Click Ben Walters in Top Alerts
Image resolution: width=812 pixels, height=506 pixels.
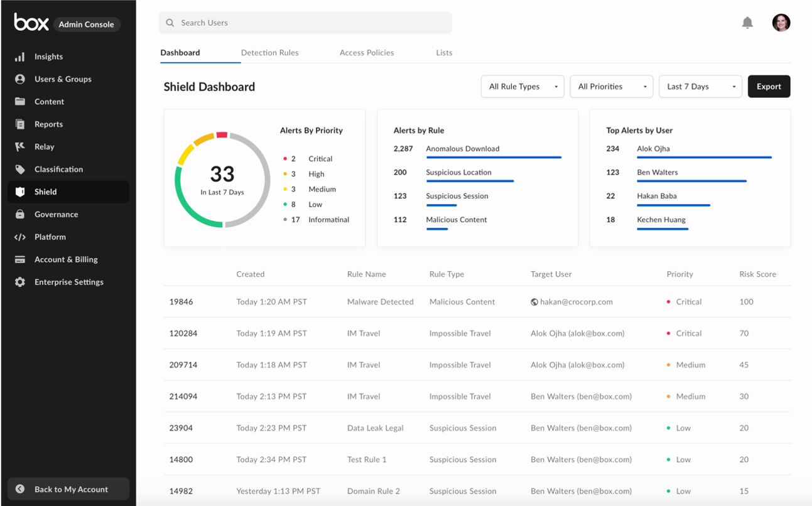tap(658, 172)
